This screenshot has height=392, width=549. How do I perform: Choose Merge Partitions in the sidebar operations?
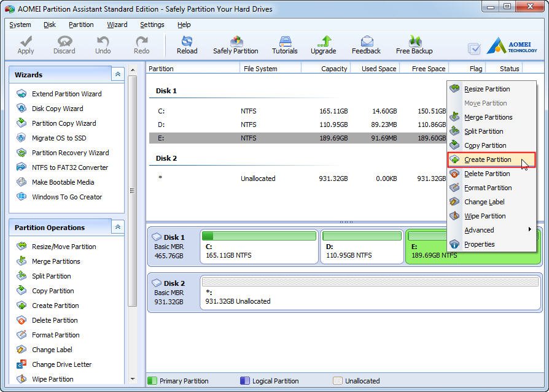[49, 261]
